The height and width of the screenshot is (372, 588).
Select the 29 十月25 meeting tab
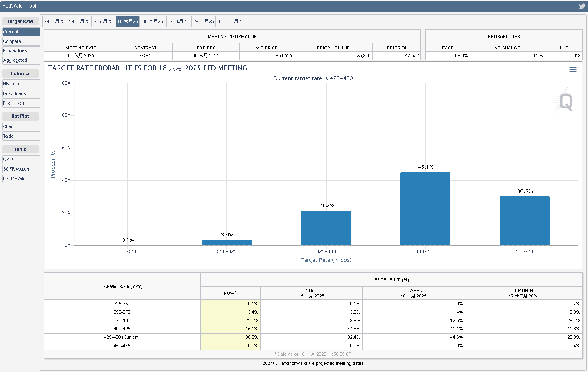pyautogui.click(x=204, y=21)
